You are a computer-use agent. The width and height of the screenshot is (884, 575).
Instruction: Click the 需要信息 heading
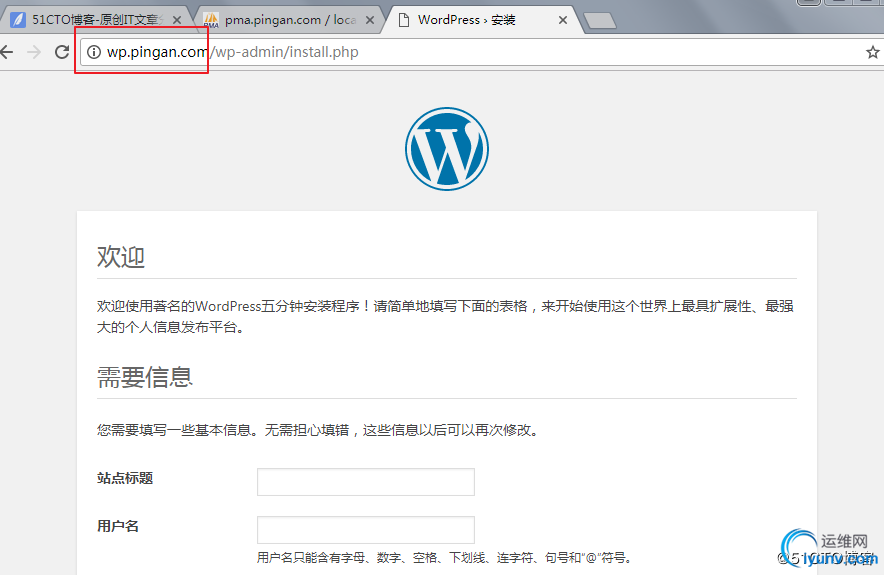(145, 377)
